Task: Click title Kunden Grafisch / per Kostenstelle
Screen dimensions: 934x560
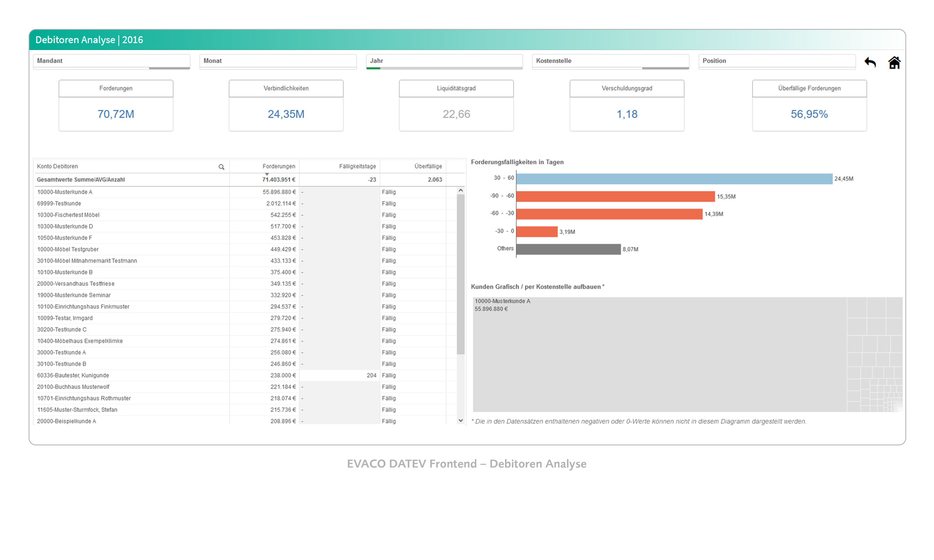Action: [x=538, y=287]
